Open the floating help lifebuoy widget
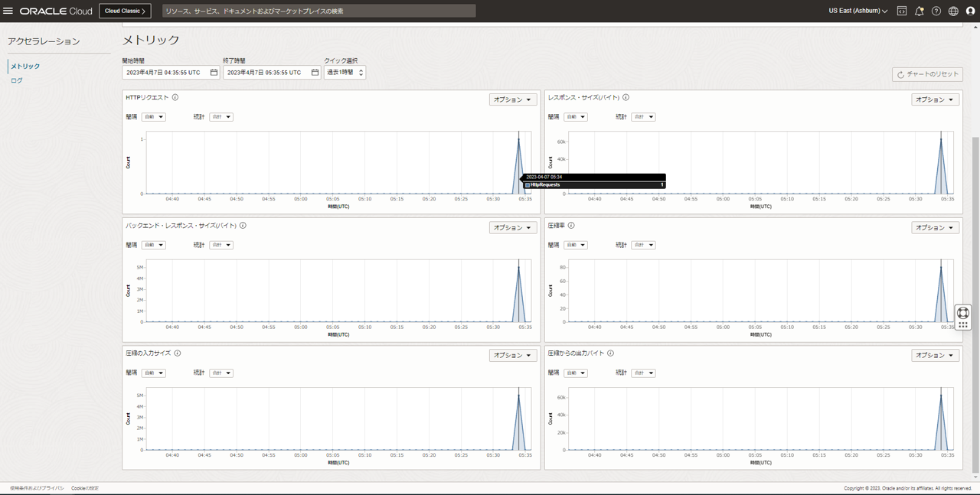Image resolution: width=980 pixels, height=495 pixels. (962, 313)
